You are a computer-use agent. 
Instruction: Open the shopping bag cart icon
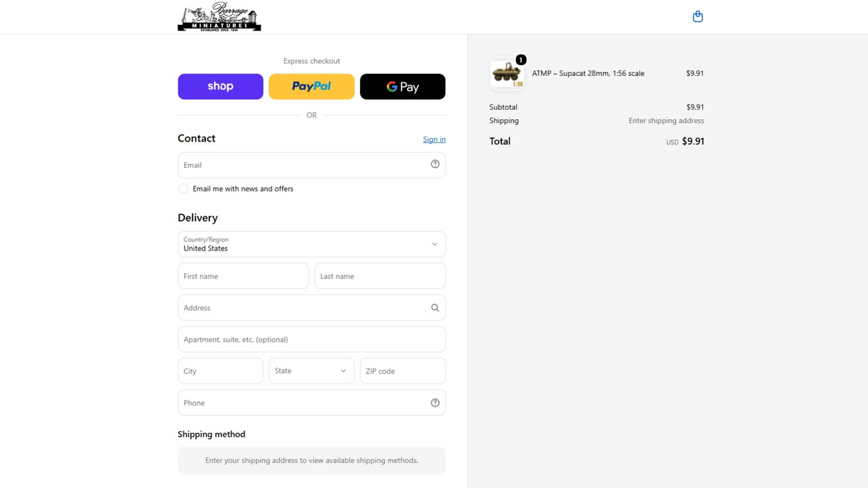[x=698, y=16]
